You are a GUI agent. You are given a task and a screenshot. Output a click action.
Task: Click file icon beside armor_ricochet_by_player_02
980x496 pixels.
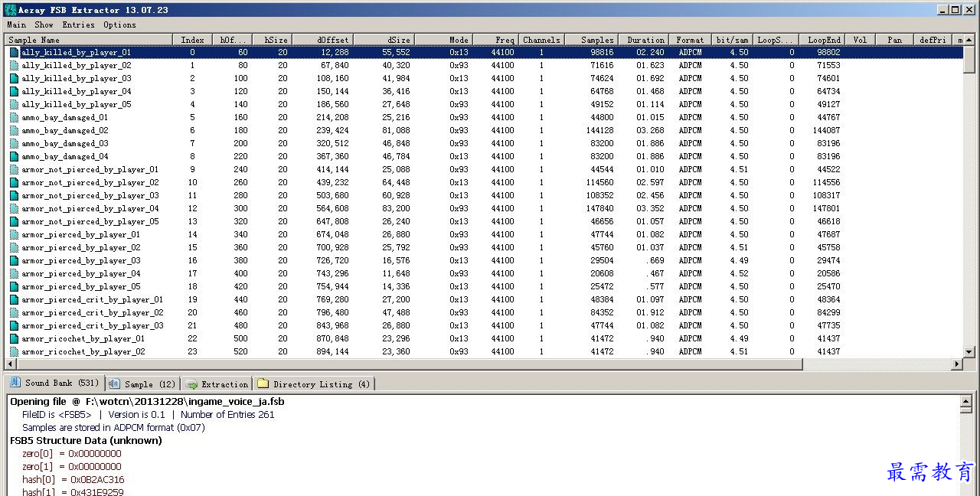point(14,351)
